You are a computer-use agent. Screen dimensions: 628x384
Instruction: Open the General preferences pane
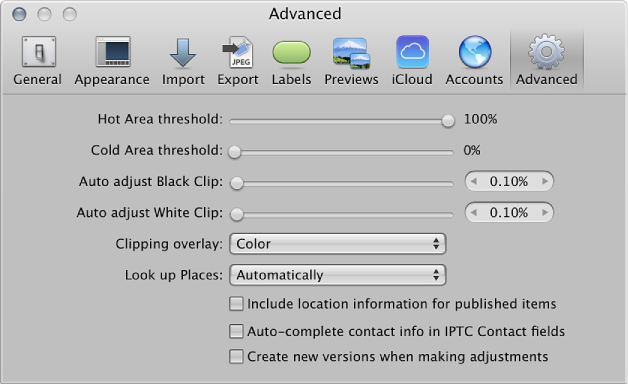pyautogui.click(x=38, y=61)
